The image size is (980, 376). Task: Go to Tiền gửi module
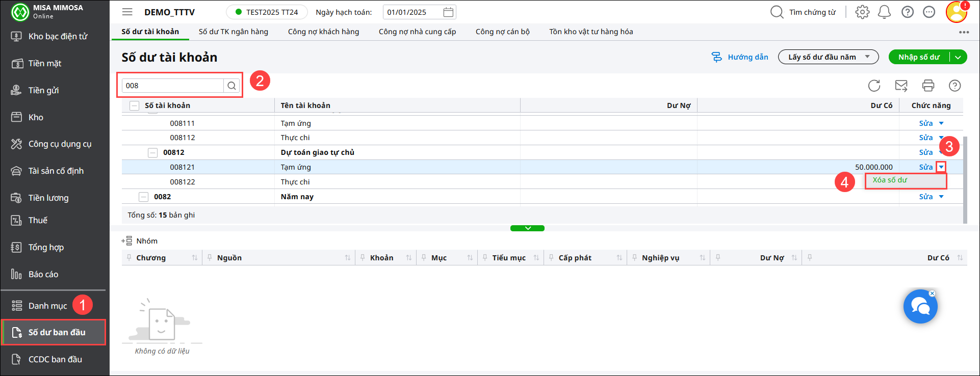(35, 90)
